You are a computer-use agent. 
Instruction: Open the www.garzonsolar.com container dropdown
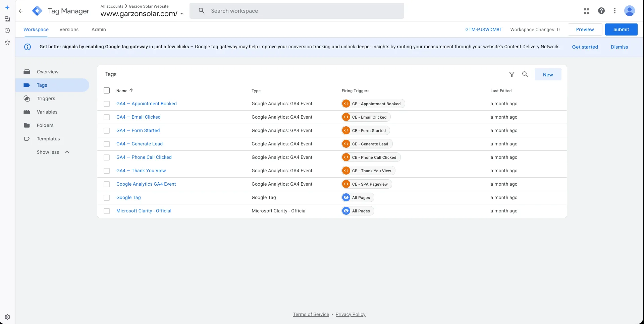pos(142,14)
